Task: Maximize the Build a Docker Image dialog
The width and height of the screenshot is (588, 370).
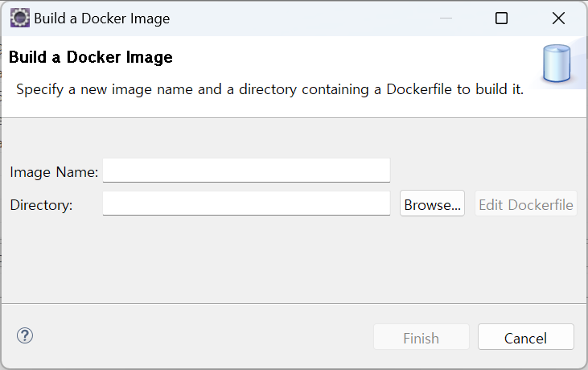Action: (501, 18)
